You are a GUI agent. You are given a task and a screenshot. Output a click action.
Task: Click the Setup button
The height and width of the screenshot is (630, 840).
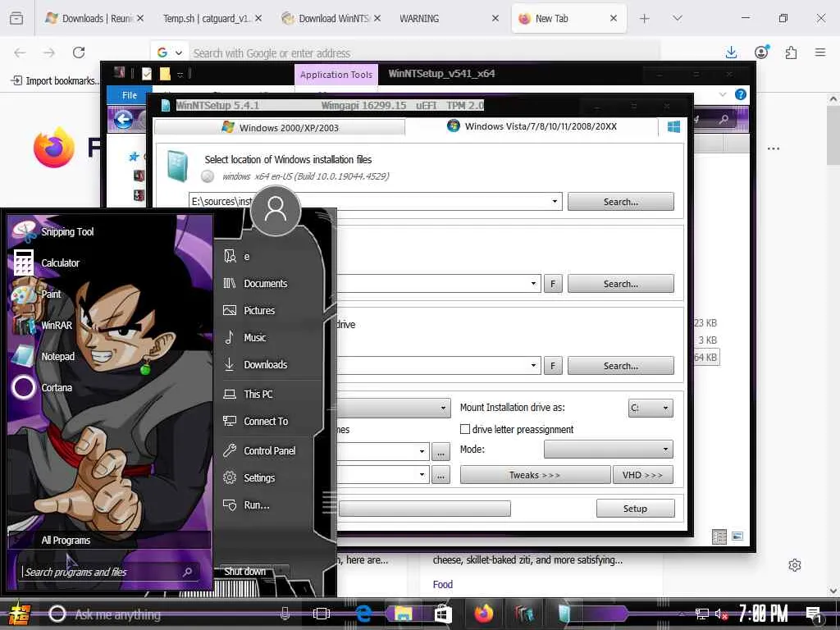point(635,509)
